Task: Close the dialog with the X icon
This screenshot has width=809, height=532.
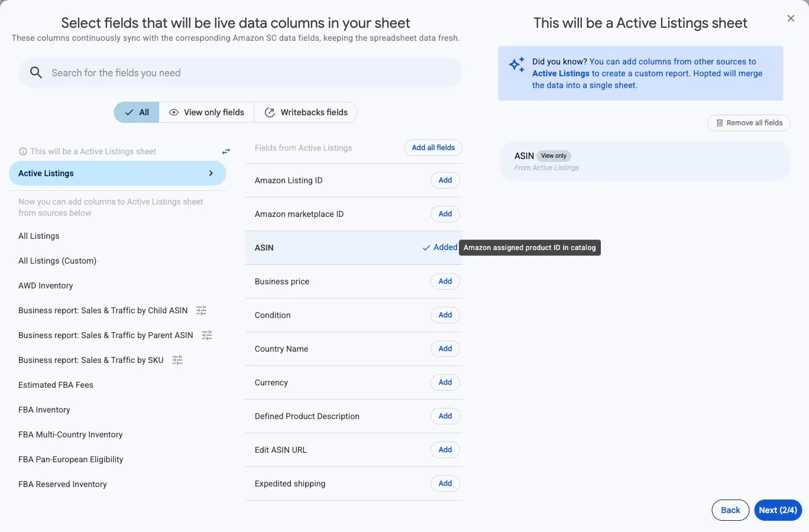Action: (x=791, y=18)
